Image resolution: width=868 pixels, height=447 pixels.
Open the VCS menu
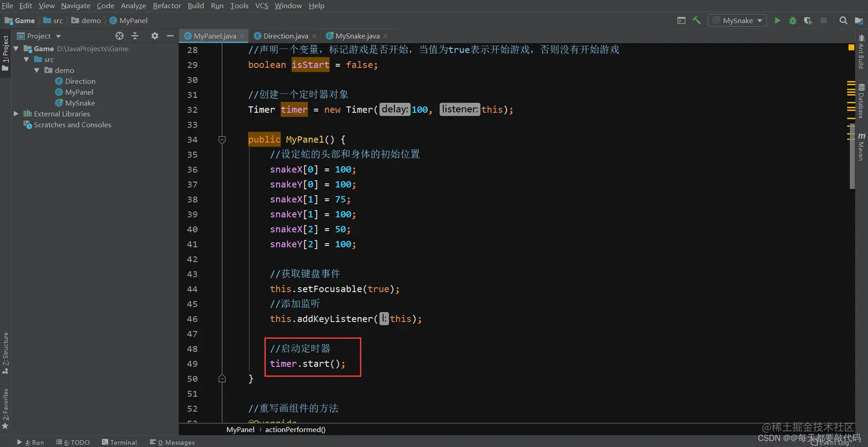tap(262, 6)
